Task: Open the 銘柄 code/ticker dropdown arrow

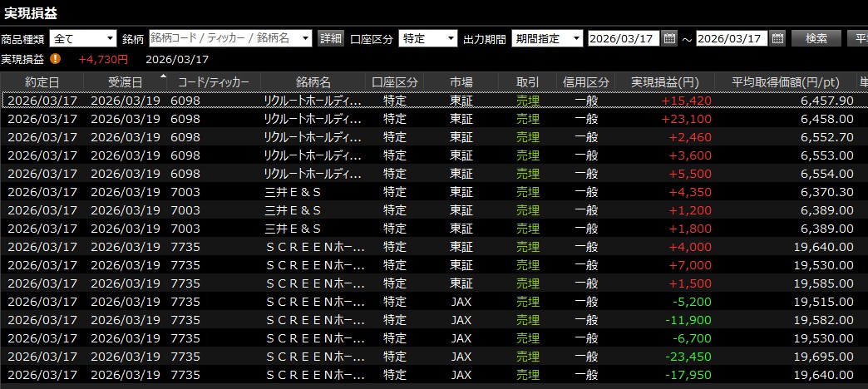Action: point(305,38)
